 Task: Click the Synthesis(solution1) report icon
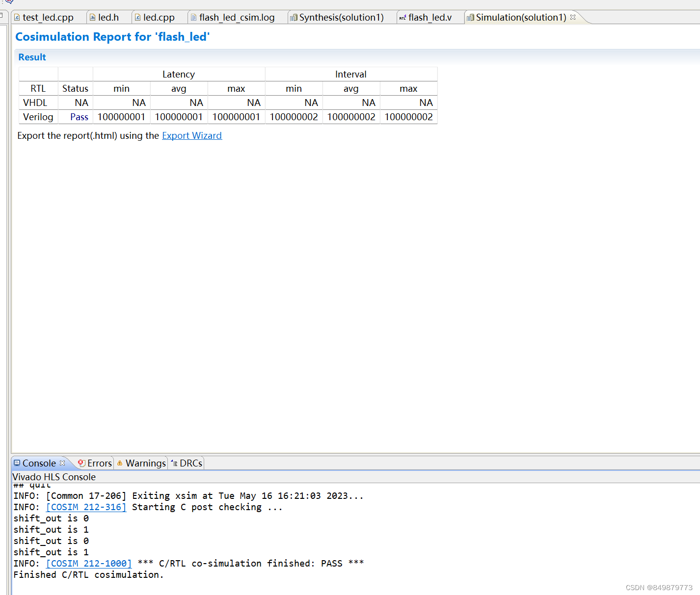tap(294, 18)
